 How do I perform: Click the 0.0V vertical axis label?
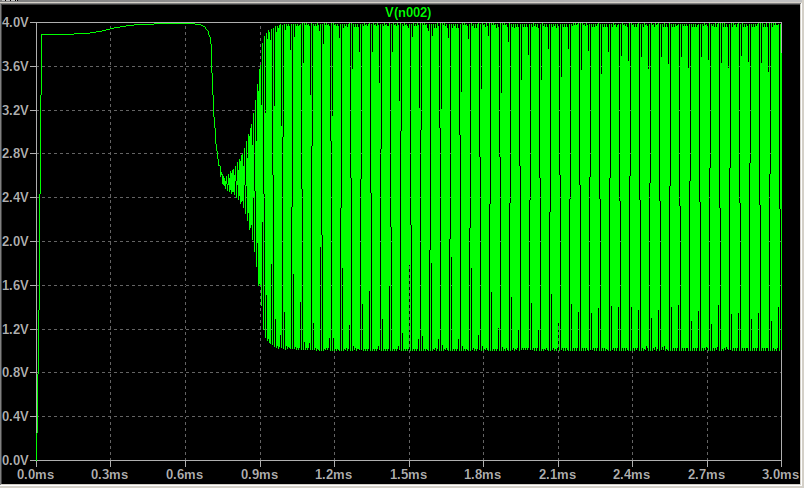pos(16,460)
